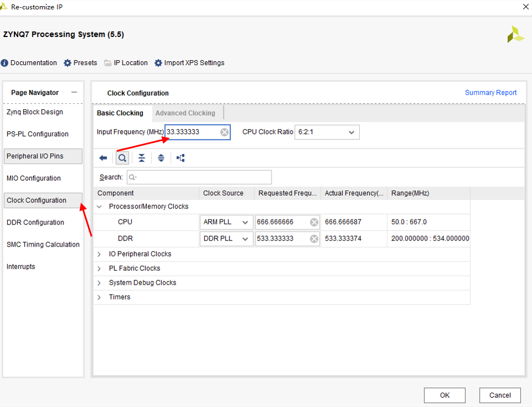Click the back arrow toolbar icon
The image size is (532, 407).
(x=103, y=158)
